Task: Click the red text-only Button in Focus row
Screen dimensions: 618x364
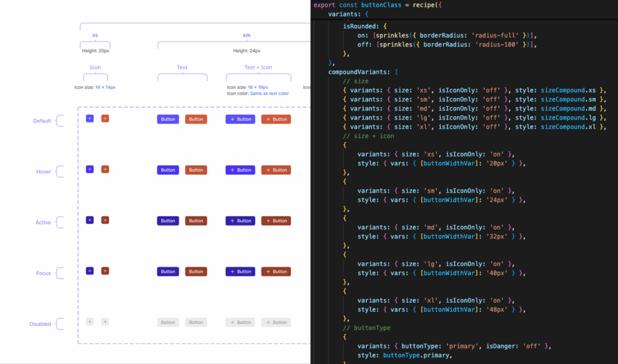Action: (x=196, y=272)
